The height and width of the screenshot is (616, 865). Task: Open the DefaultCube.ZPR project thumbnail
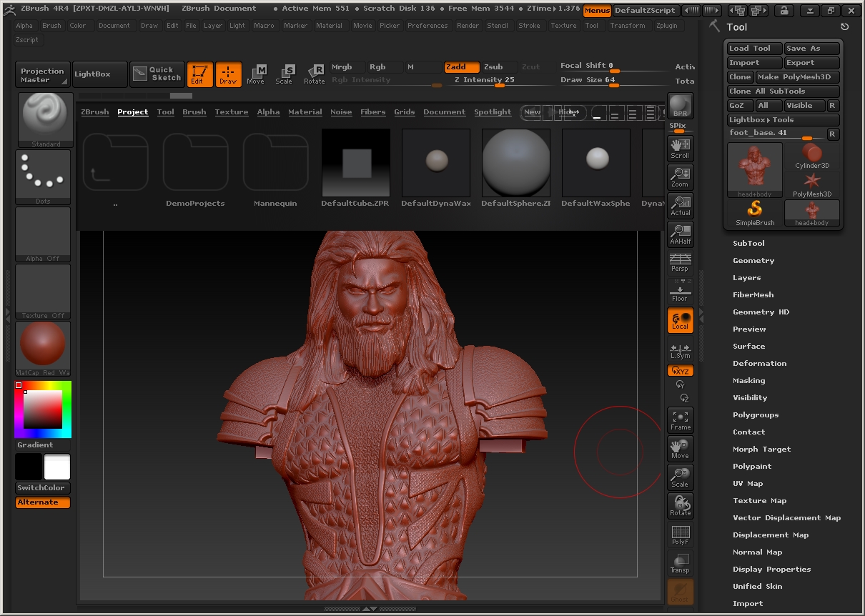(355, 163)
